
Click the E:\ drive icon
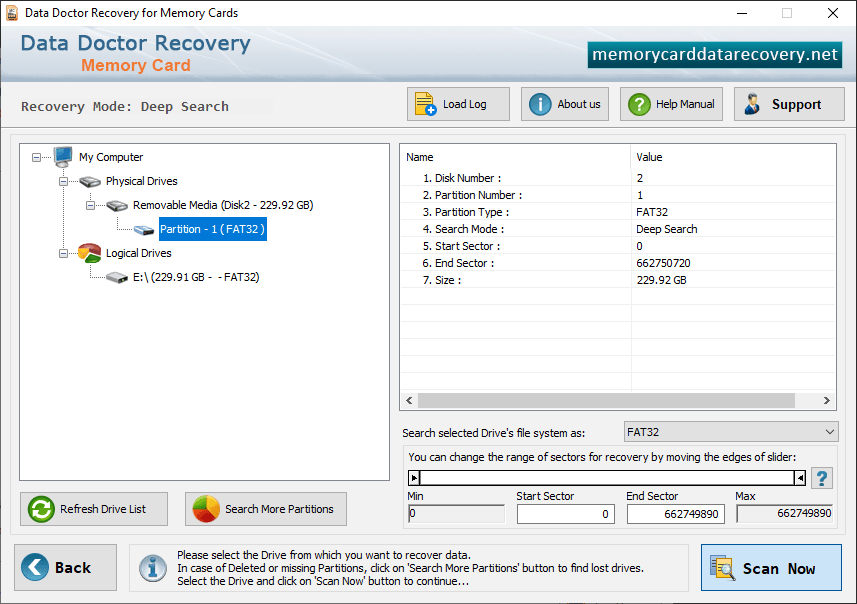tap(117, 278)
